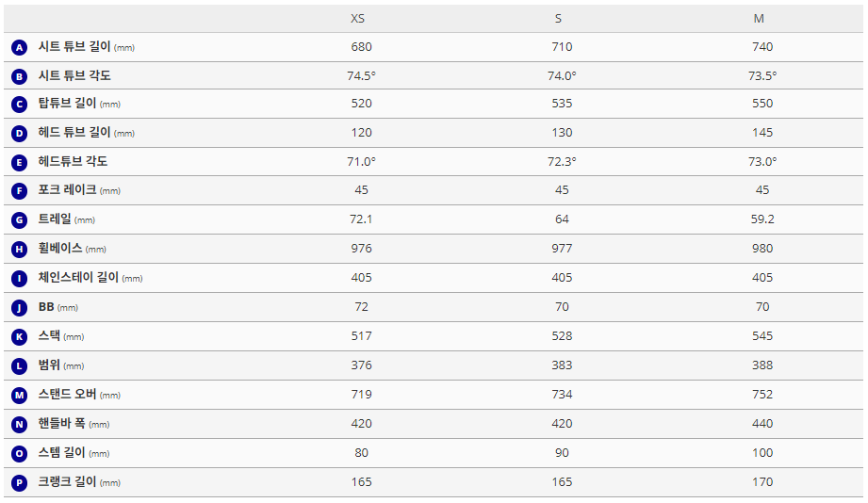
Task: Select the C icon next to 탑튜브 길이
Action: [19, 105]
